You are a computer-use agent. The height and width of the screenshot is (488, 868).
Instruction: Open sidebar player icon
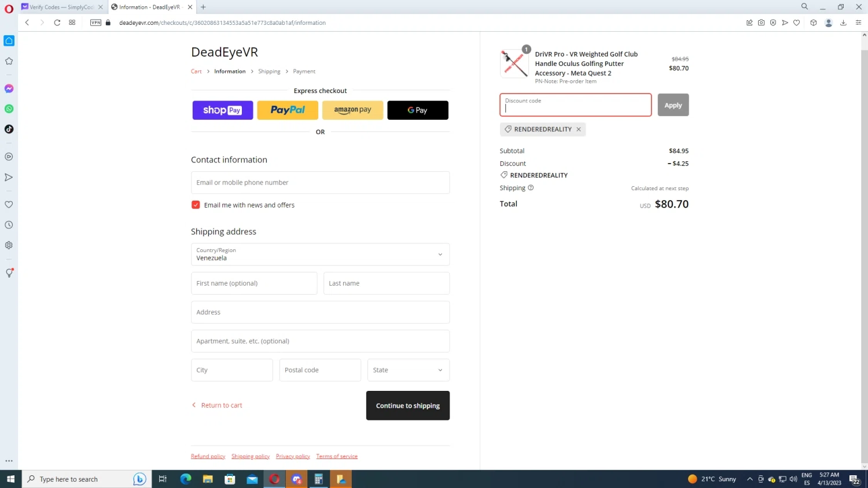(x=9, y=157)
